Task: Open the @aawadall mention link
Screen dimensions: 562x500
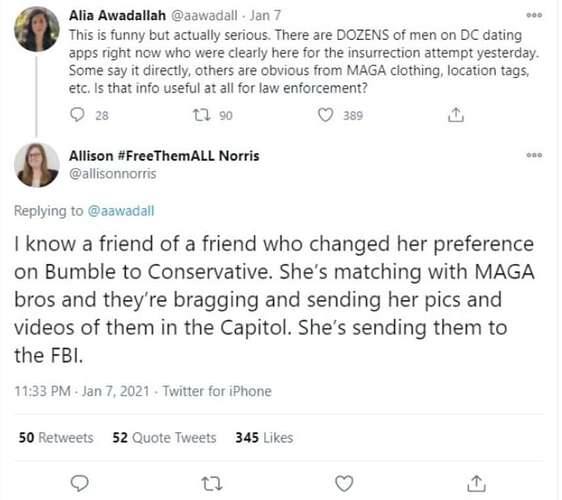Action: click(x=121, y=211)
